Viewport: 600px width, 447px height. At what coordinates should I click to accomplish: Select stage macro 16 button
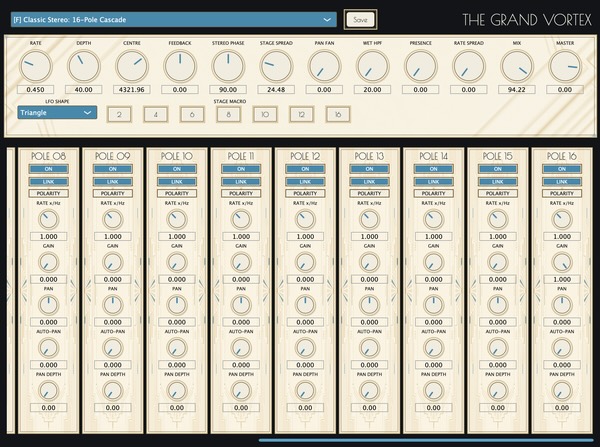pos(338,114)
